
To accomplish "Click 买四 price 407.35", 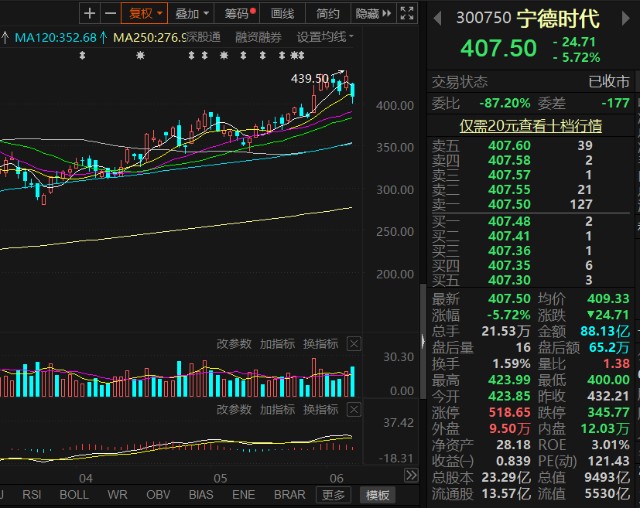I will (x=509, y=265).
